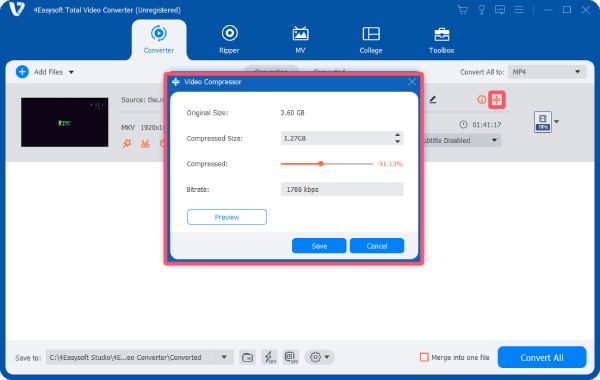Click the media info icon
The width and height of the screenshot is (600, 380).
tap(481, 99)
